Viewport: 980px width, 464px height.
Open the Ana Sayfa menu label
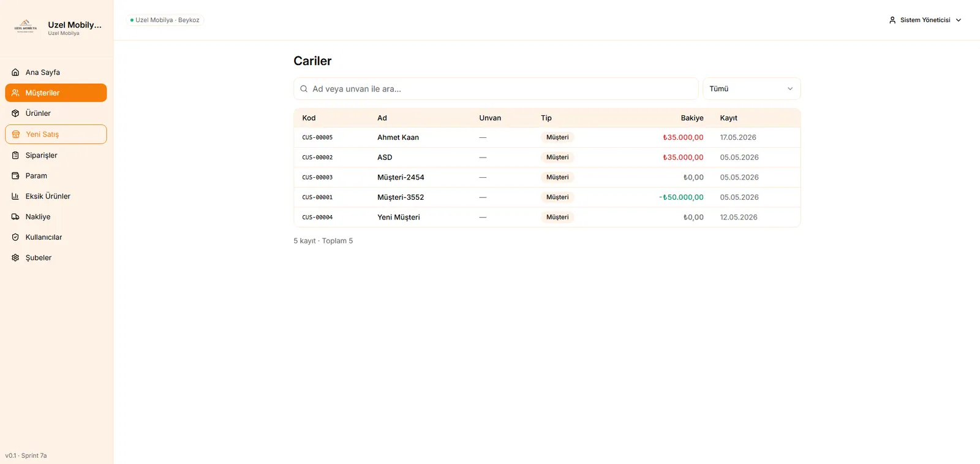click(x=43, y=72)
